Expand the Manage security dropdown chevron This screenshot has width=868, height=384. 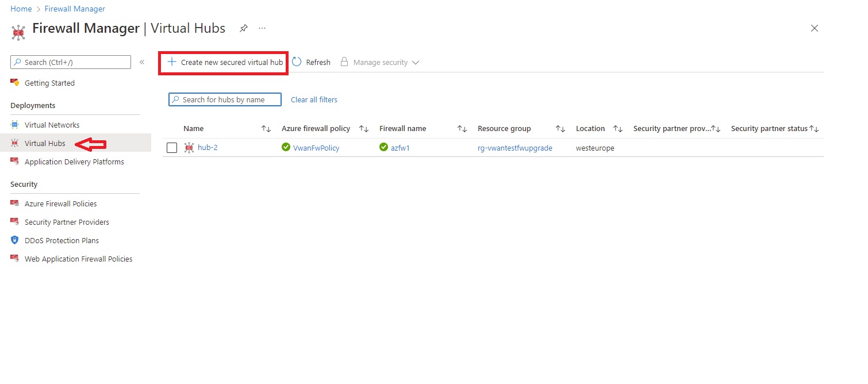click(x=416, y=63)
